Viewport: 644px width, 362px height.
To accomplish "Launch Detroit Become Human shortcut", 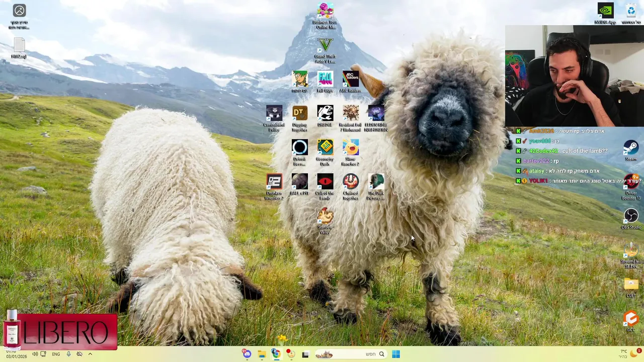I will 299,153.
